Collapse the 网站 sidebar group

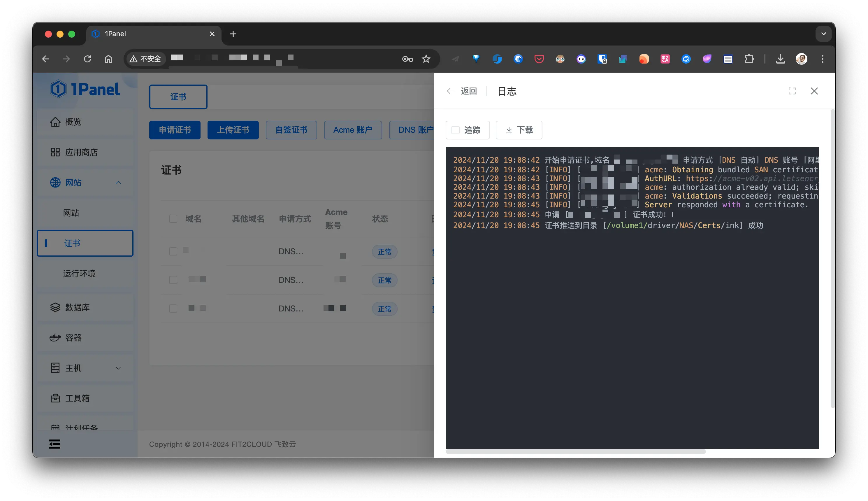118,182
